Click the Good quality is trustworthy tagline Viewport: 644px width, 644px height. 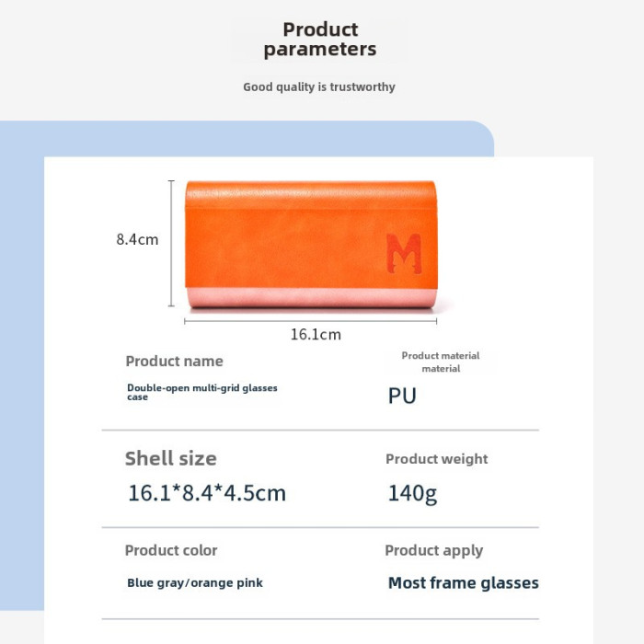tap(319, 87)
